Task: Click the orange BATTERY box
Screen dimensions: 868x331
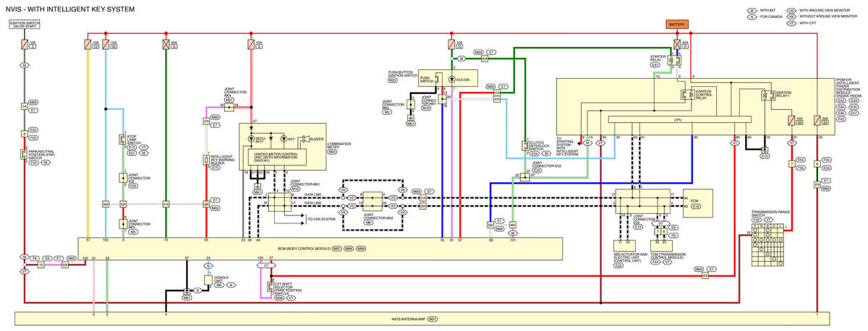Action: pos(677,24)
